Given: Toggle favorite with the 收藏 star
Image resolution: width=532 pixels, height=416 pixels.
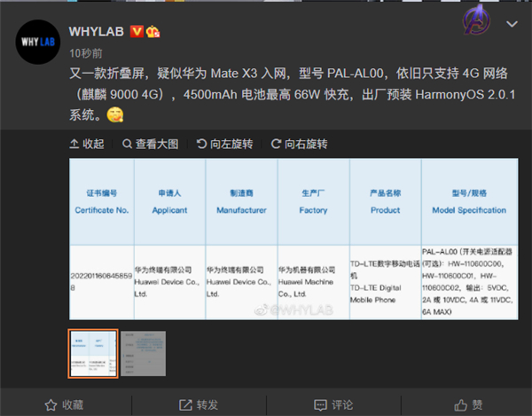Looking at the screenshot, I should click(x=64, y=404).
